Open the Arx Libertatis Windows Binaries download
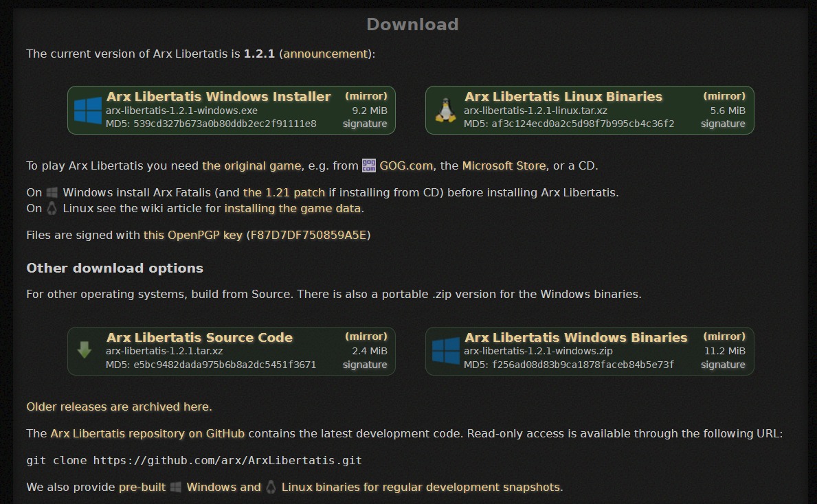The height and width of the screenshot is (504, 817). coord(576,337)
